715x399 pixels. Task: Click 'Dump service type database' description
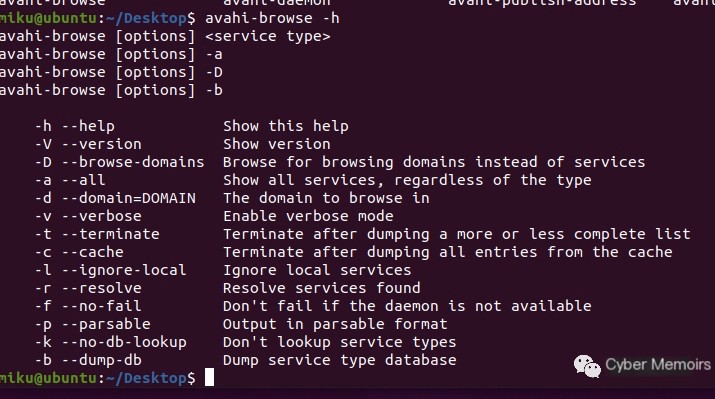coord(340,360)
